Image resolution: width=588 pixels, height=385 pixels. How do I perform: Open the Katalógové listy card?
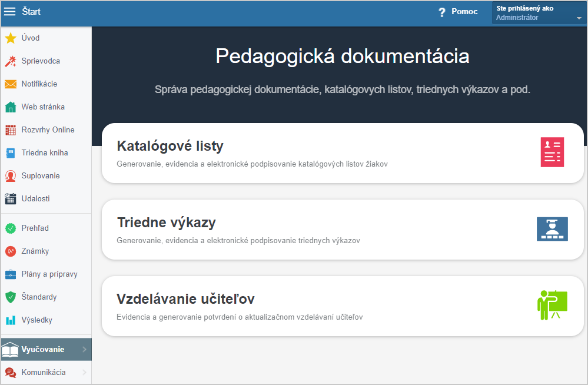343,153
